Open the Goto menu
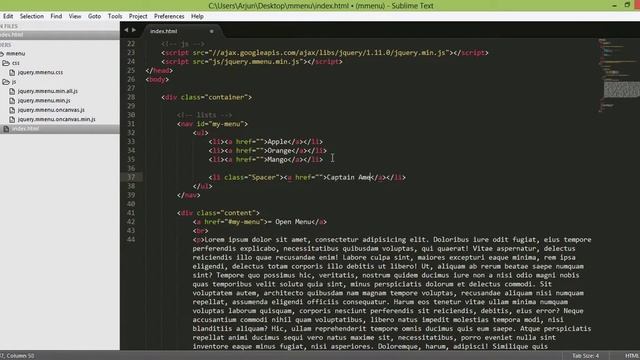 pyautogui.click(x=94, y=16)
